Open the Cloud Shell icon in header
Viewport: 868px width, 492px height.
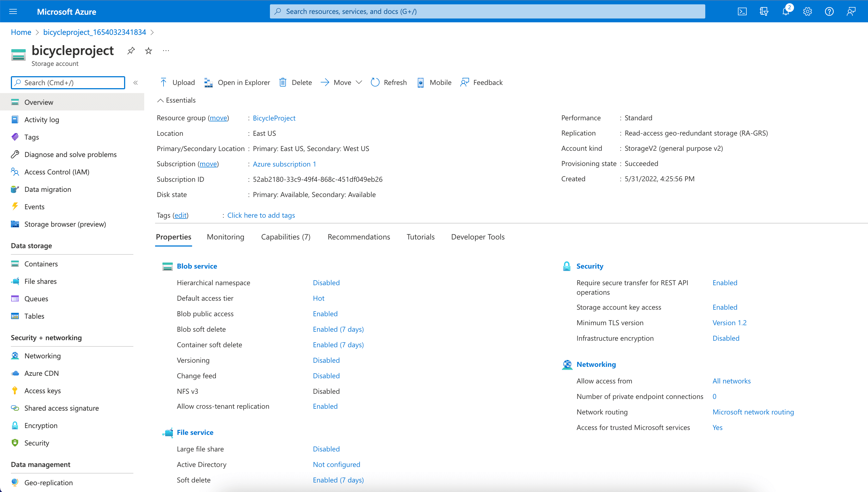coord(742,11)
